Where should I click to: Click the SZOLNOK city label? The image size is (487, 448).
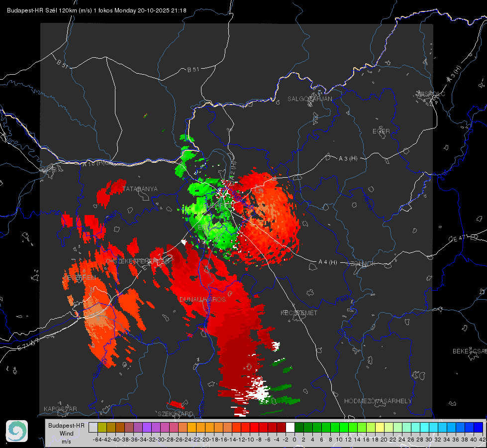coord(361,264)
